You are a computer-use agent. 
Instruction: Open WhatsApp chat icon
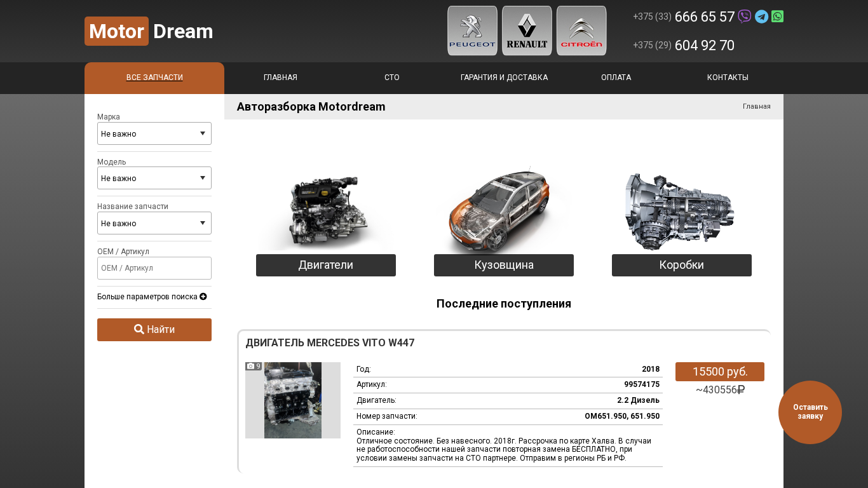[x=777, y=17]
